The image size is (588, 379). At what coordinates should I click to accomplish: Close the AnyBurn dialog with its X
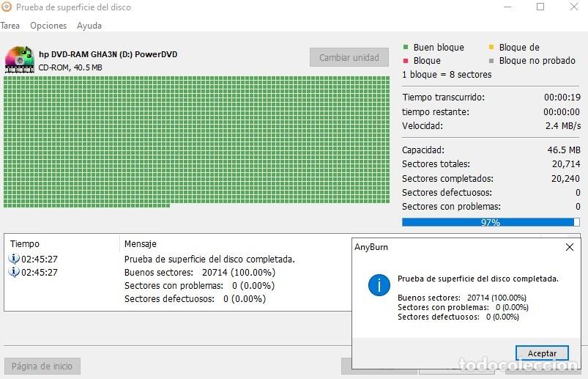tap(569, 247)
